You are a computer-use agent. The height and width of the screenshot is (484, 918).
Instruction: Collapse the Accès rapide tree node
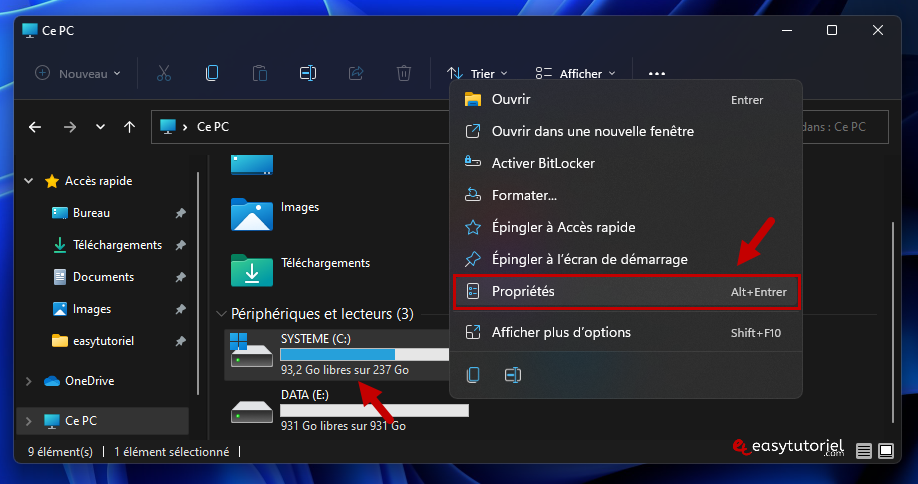[28, 181]
